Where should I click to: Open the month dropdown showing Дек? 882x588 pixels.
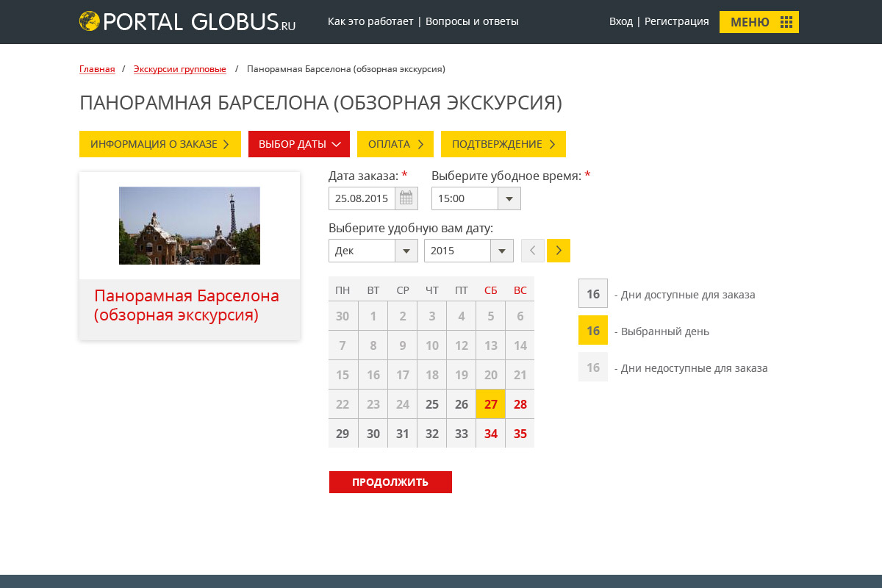[406, 251]
